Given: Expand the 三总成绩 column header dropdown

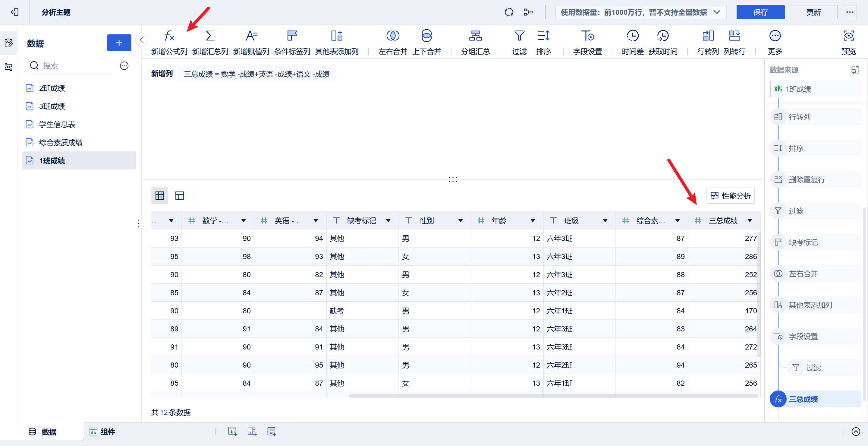Looking at the screenshot, I should 750,221.
